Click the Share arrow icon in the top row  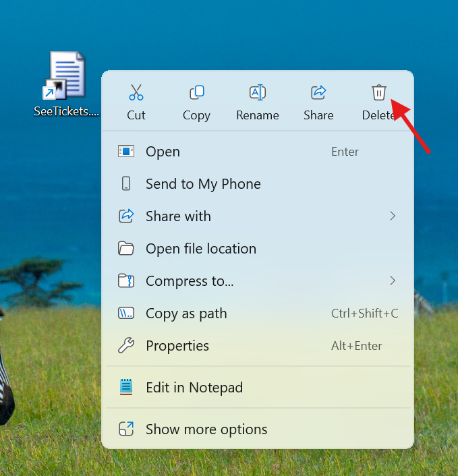(318, 92)
